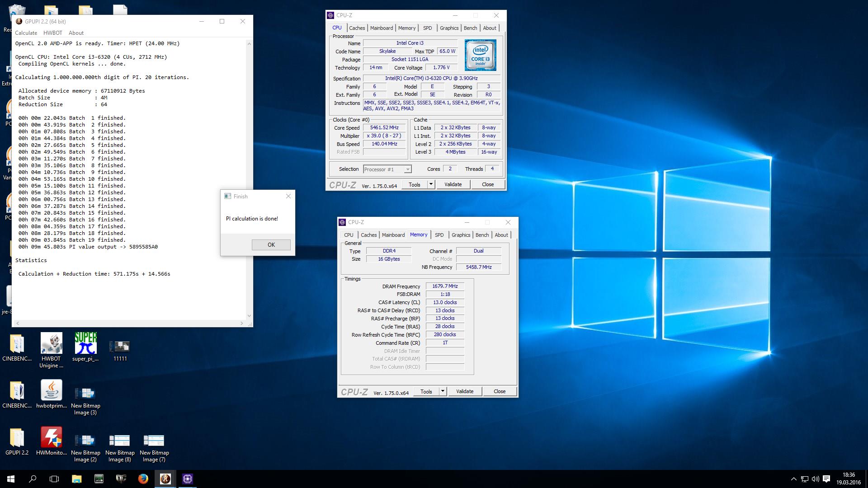Launch HWBOT Unigine desktop shortcut

[51, 351]
